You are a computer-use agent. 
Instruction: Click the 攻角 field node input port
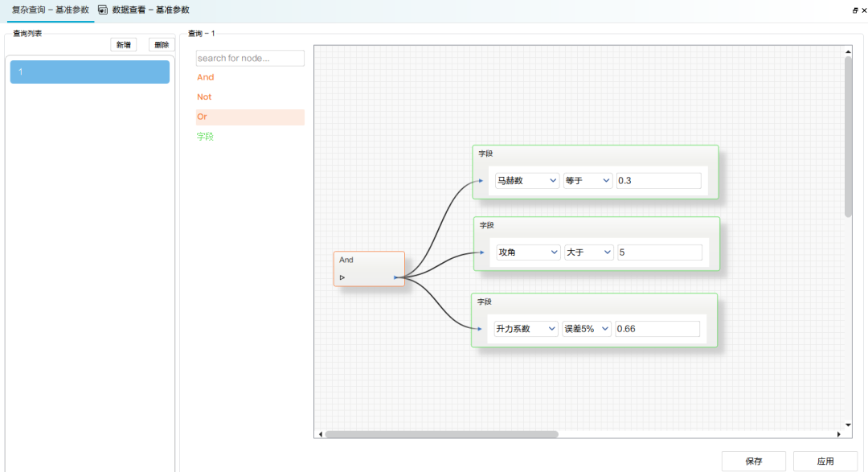[482, 252]
